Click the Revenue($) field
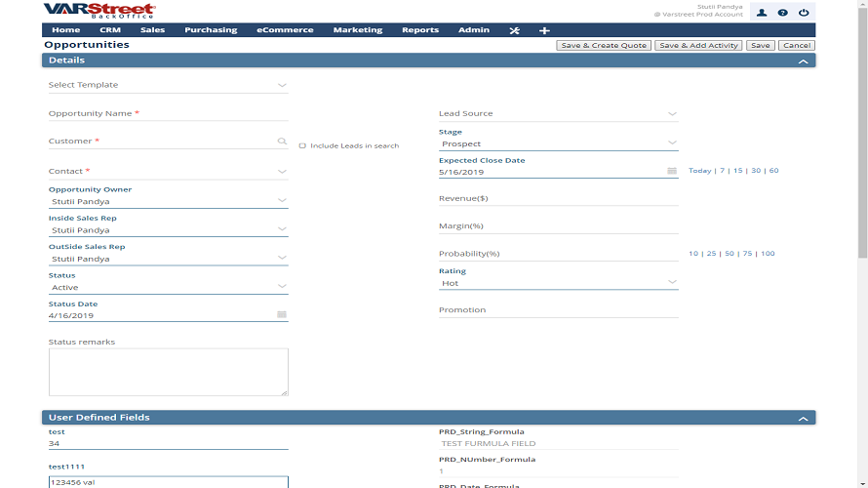This screenshot has width=868, height=488. click(558, 198)
